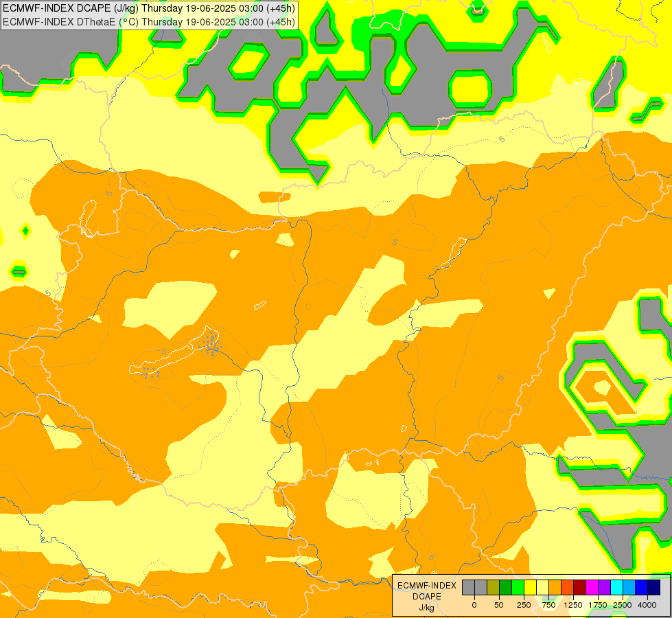Click the pure blue legend swatch
This screenshot has width=672, height=618.
click(642, 588)
